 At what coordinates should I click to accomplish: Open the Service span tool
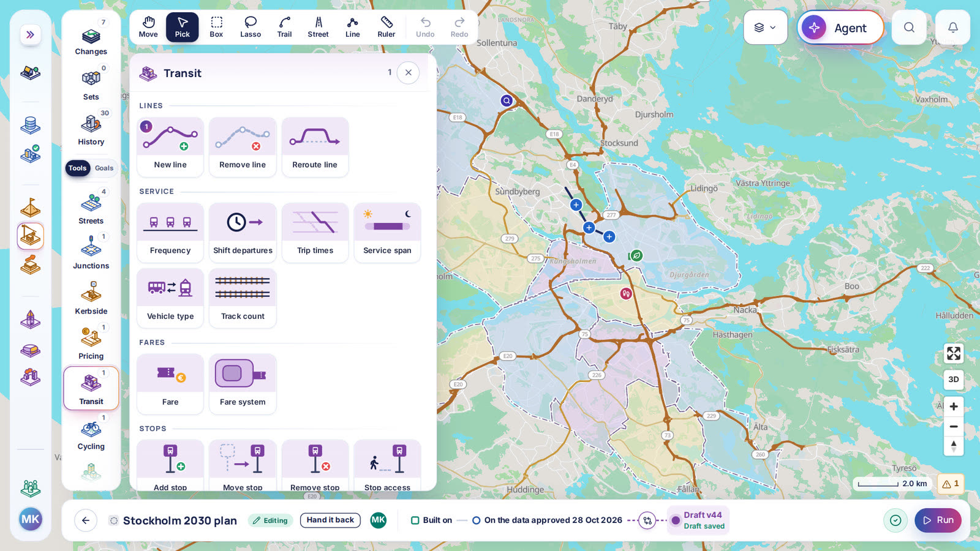[387, 233]
